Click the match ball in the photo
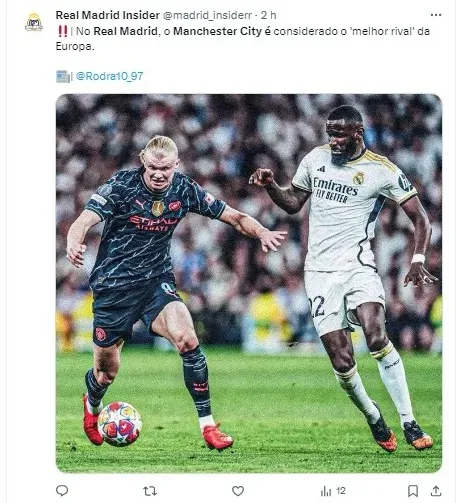Screen dimensions: 460x503 [120, 424]
